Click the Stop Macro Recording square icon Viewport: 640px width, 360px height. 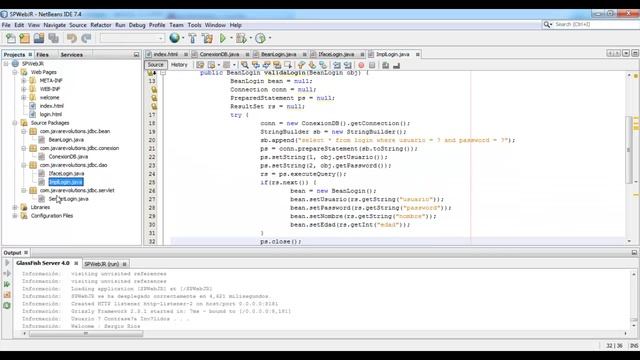coord(372,65)
